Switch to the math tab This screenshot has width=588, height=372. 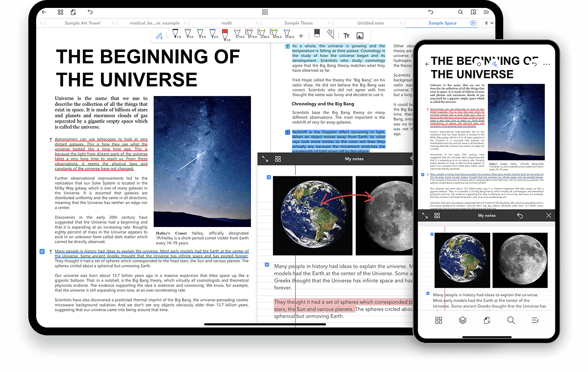(x=226, y=22)
